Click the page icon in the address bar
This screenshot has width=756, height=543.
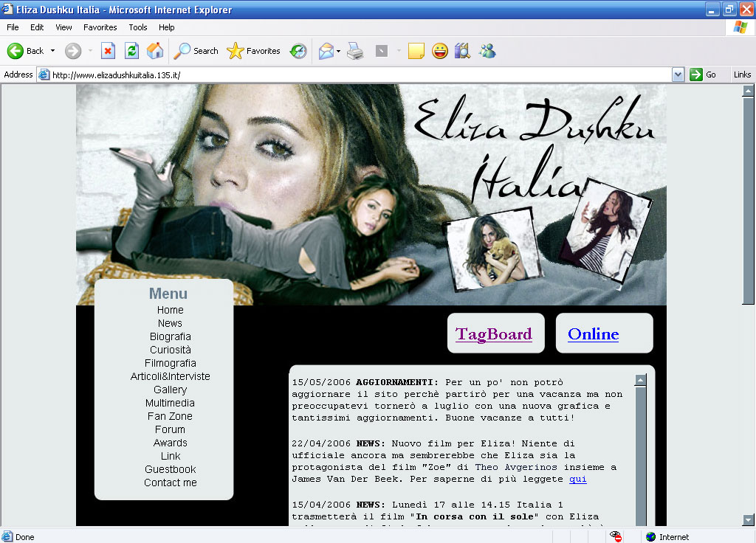[44, 75]
